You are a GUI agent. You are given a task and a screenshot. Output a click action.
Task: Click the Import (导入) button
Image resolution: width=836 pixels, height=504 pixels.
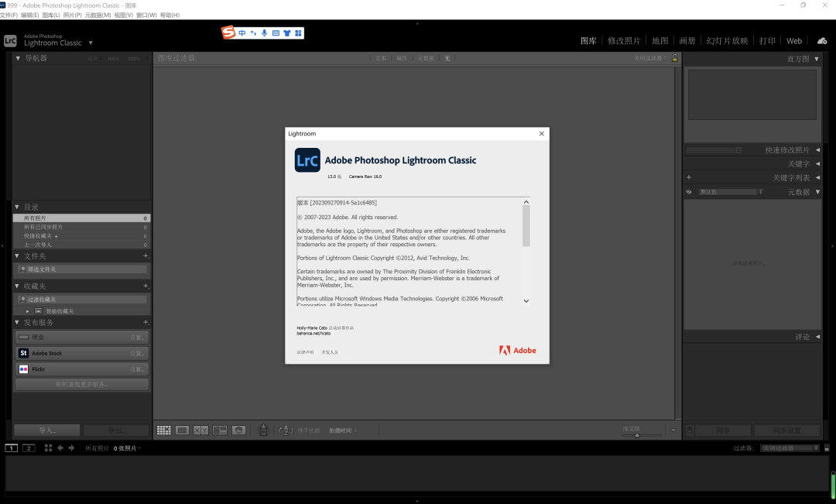[x=47, y=430]
